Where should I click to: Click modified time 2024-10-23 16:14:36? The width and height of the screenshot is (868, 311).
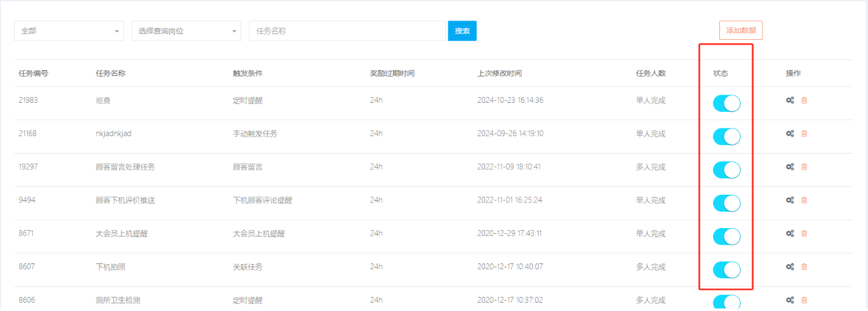point(510,100)
